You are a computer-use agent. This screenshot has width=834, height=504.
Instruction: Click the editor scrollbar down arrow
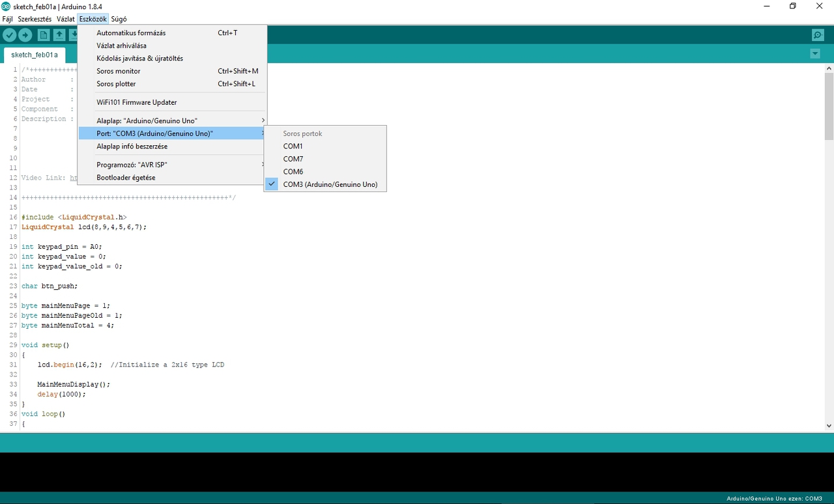pos(829,426)
